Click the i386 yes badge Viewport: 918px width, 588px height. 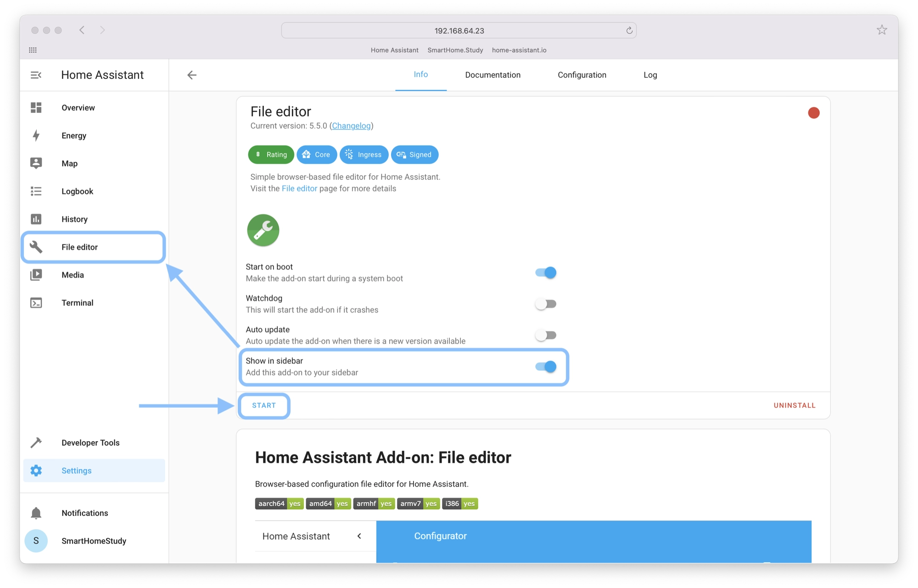tap(460, 504)
